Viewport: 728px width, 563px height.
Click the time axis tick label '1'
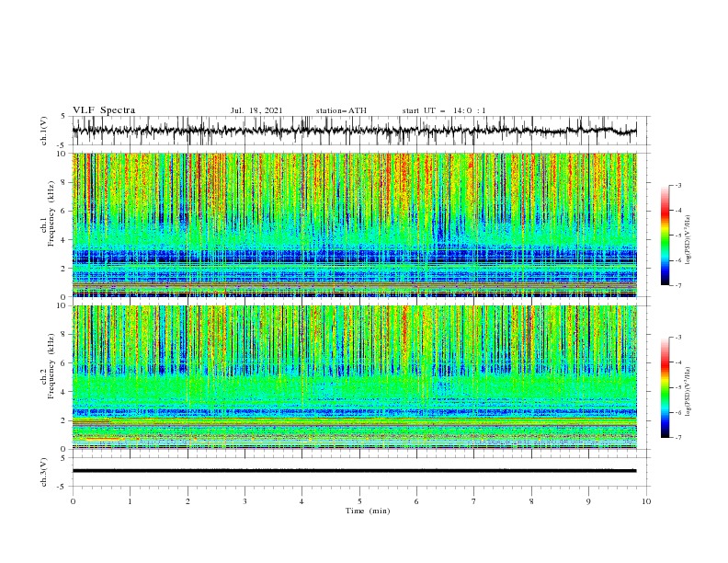tap(130, 501)
